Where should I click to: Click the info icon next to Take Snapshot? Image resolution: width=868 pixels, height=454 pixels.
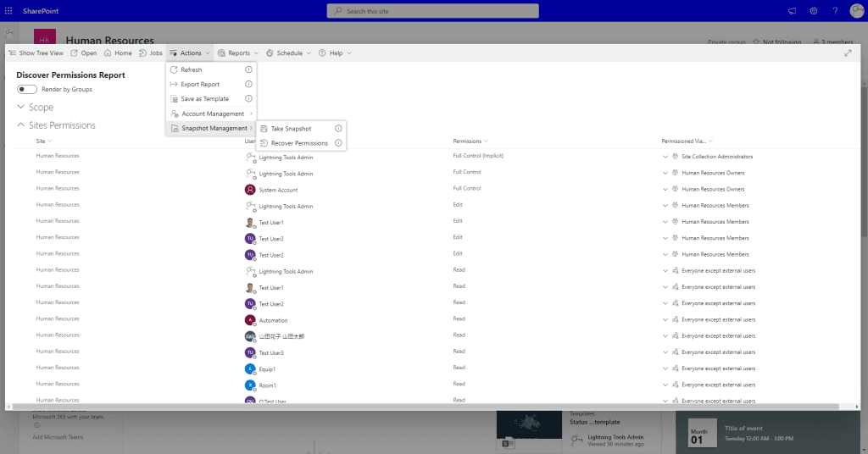coord(338,129)
